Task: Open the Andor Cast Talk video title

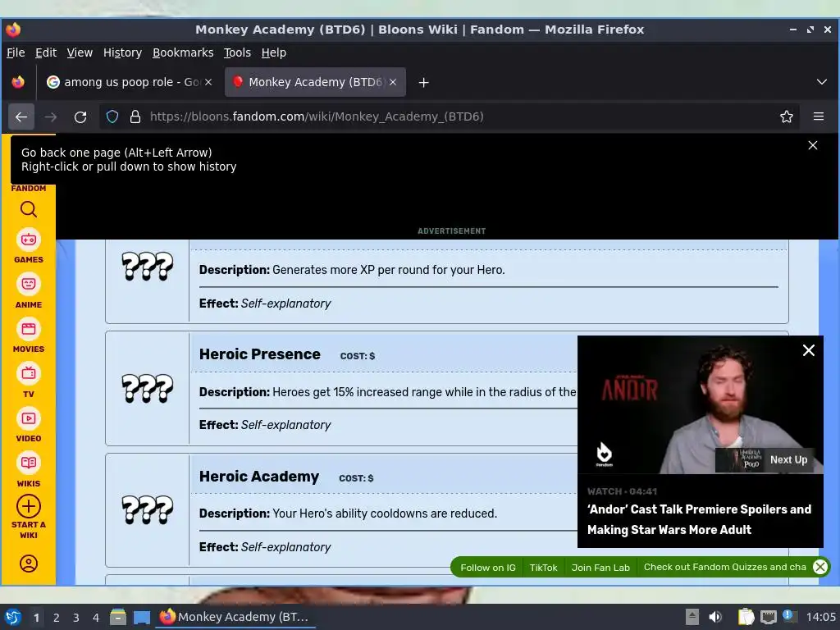Action: pyautogui.click(x=699, y=519)
